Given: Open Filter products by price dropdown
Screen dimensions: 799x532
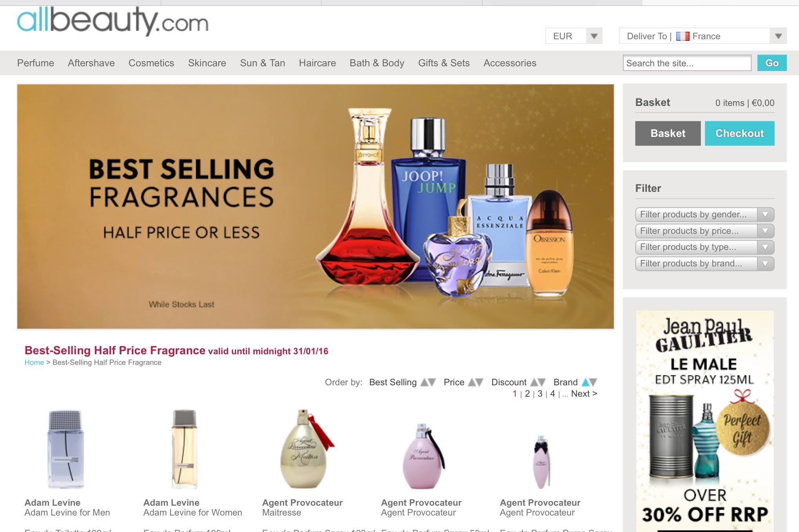Looking at the screenshot, I should pos(704,231).
